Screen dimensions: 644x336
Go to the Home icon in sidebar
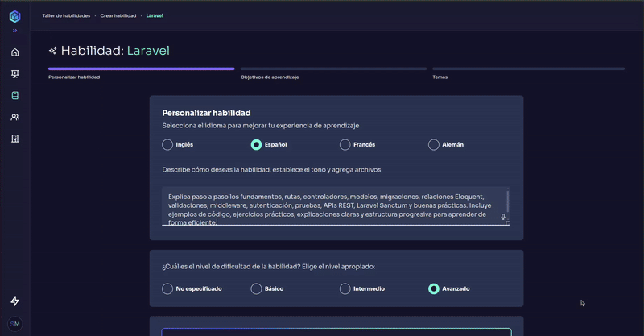click(x=14, y=52)
